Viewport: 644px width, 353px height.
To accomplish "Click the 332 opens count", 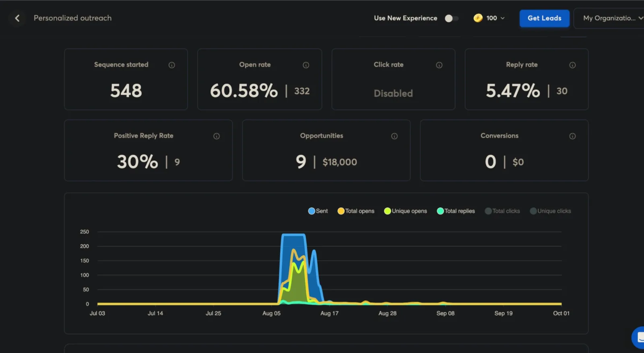I will [302, 91].
